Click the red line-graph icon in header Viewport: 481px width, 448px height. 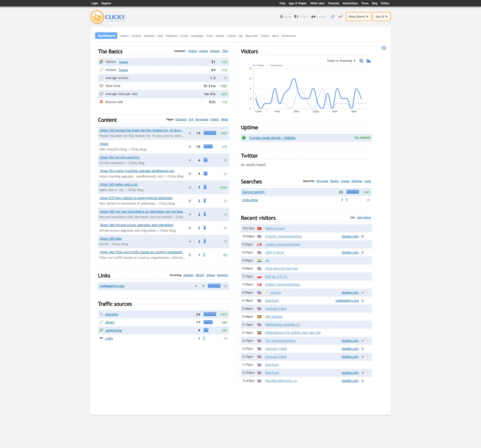click(340, 17)
